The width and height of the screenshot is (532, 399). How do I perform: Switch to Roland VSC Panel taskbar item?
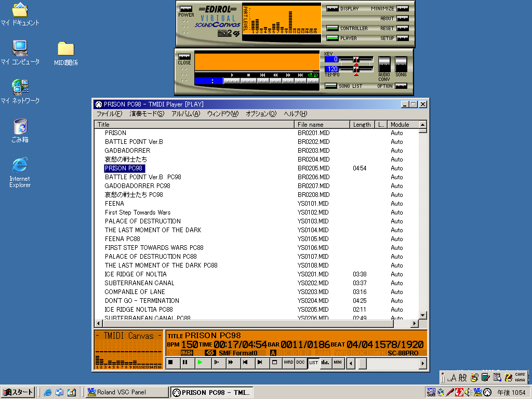127,392
